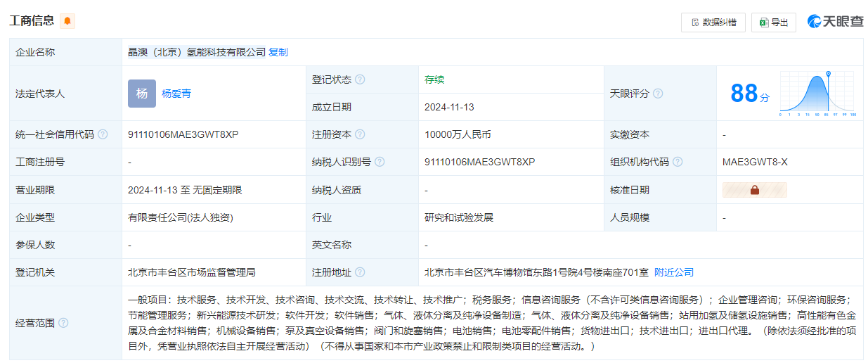Click the lock icon in 核准日期 field

click(754, 190)
